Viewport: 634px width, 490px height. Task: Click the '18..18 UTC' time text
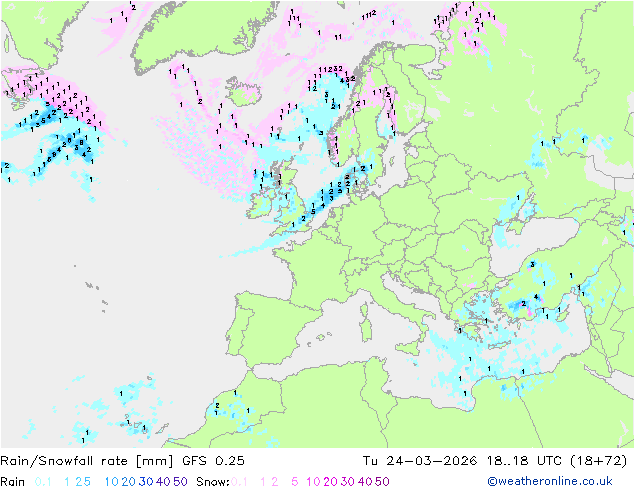(x=524, y=461)
